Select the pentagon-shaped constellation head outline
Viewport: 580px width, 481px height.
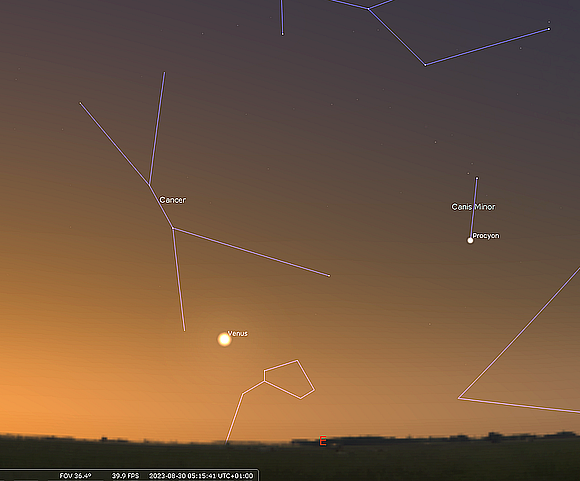click(x=289, y=379)
